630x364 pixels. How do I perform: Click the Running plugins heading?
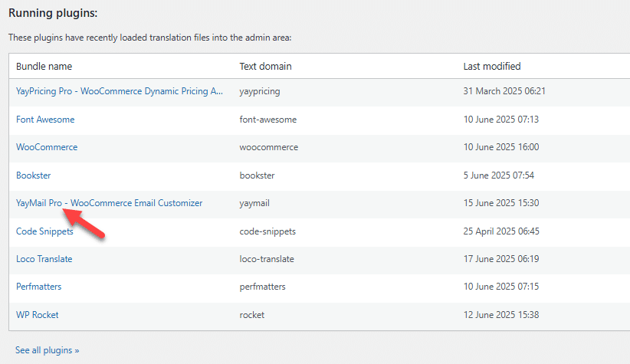(x=53, y=13)
